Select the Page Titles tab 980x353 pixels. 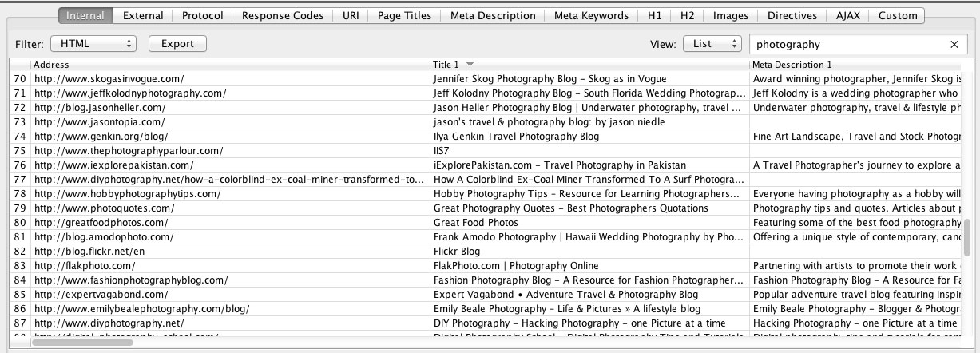coord(404,15)
